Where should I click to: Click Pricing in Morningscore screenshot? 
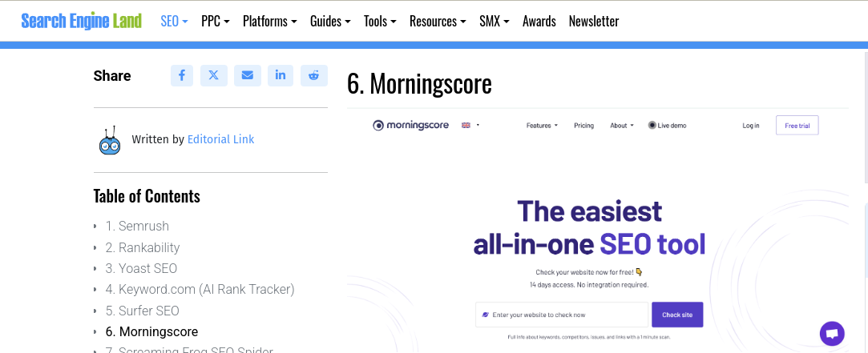(x=583, y=126)
